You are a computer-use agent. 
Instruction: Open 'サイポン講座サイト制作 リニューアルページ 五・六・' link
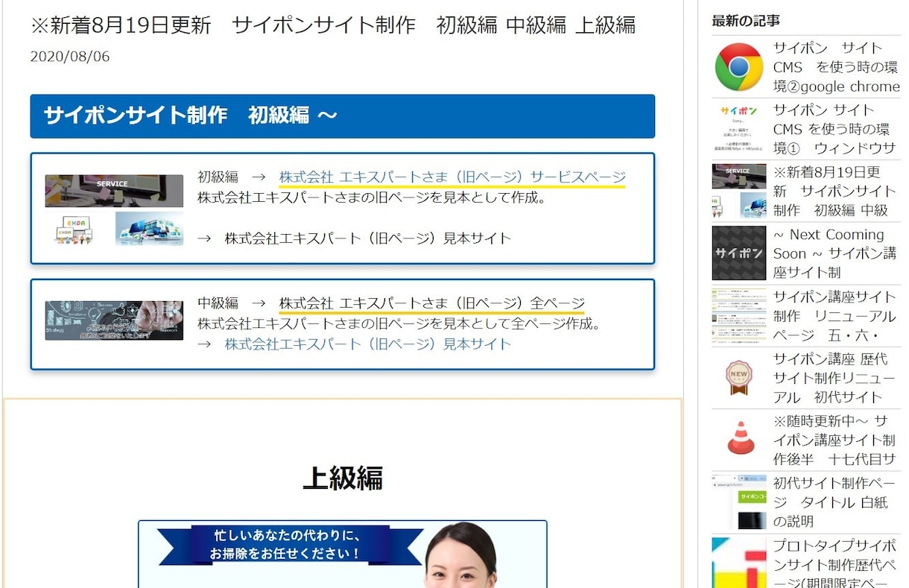pyautogui.click(x=835, y=316)
